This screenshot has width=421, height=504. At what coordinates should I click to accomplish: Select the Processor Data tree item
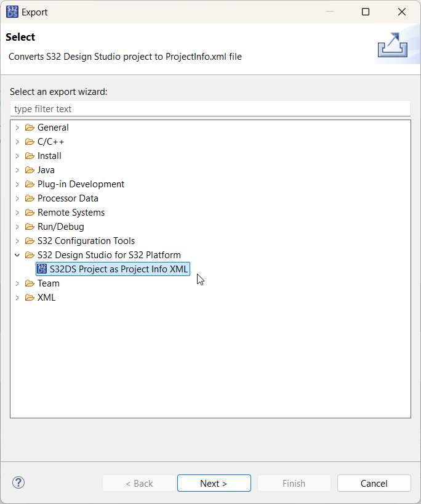68,198
